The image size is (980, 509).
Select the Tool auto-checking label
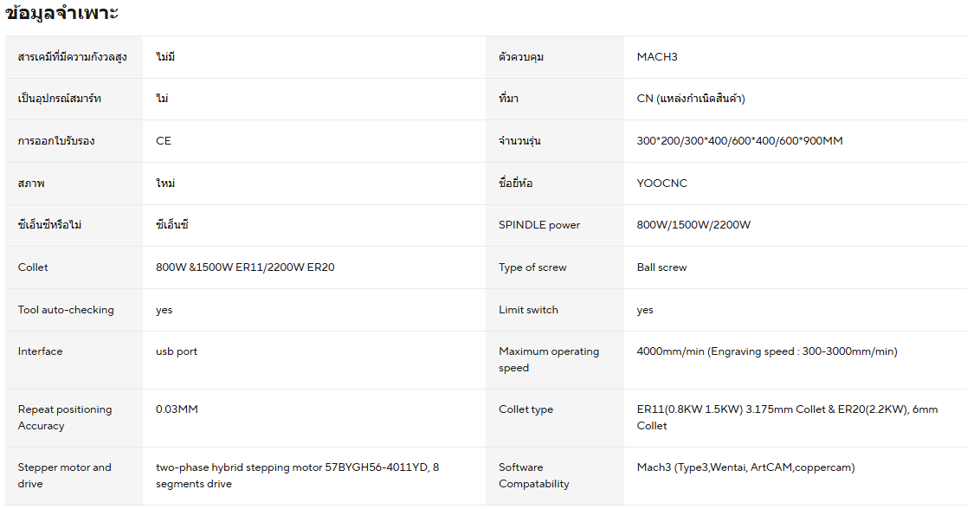pyautogui.click(x=66, y=310)
